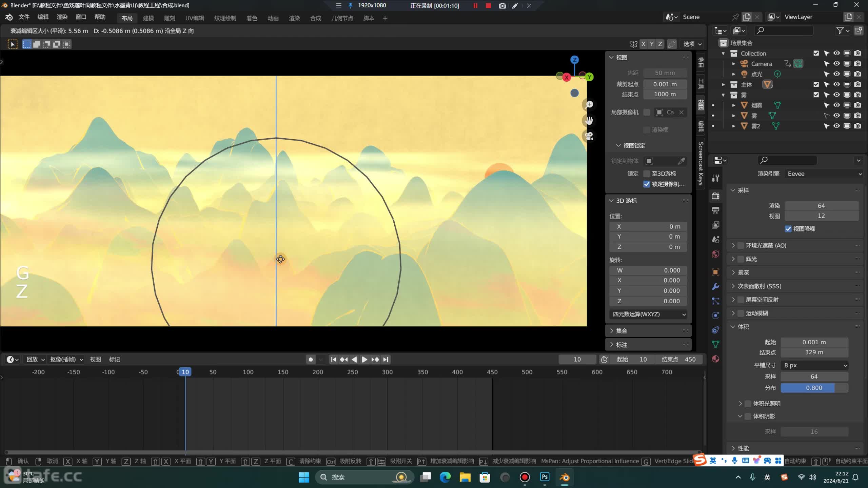Open the 选项 dropdown in viewport header

[x=692, y=44]
